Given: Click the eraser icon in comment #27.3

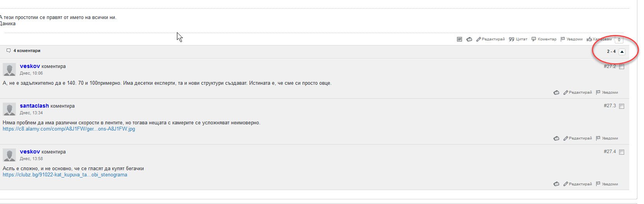Looking at the screenshot, I should pyautogui.click(x=556, y=138).
